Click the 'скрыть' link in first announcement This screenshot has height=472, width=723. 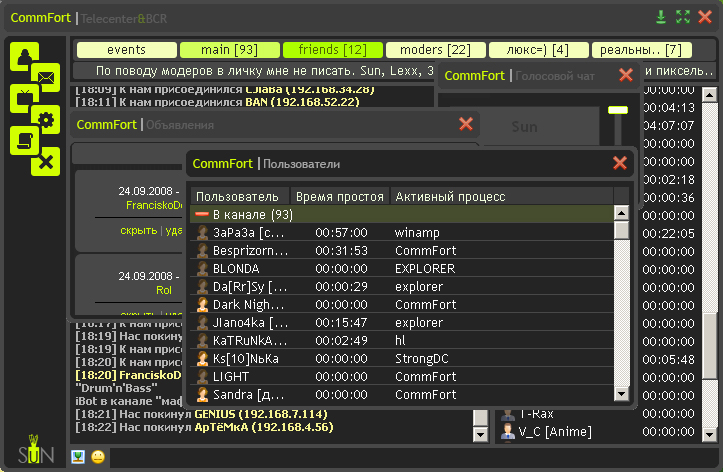pyautogui.click(x=139, y=230)
